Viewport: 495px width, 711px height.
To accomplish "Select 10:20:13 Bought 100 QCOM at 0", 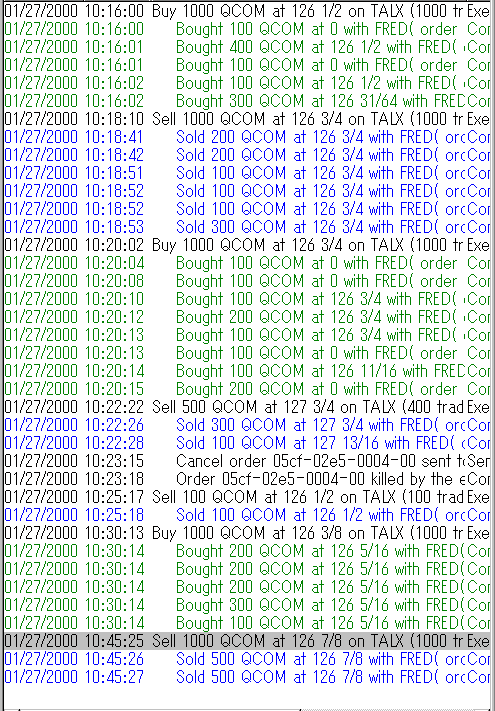I will pos(247,353).
